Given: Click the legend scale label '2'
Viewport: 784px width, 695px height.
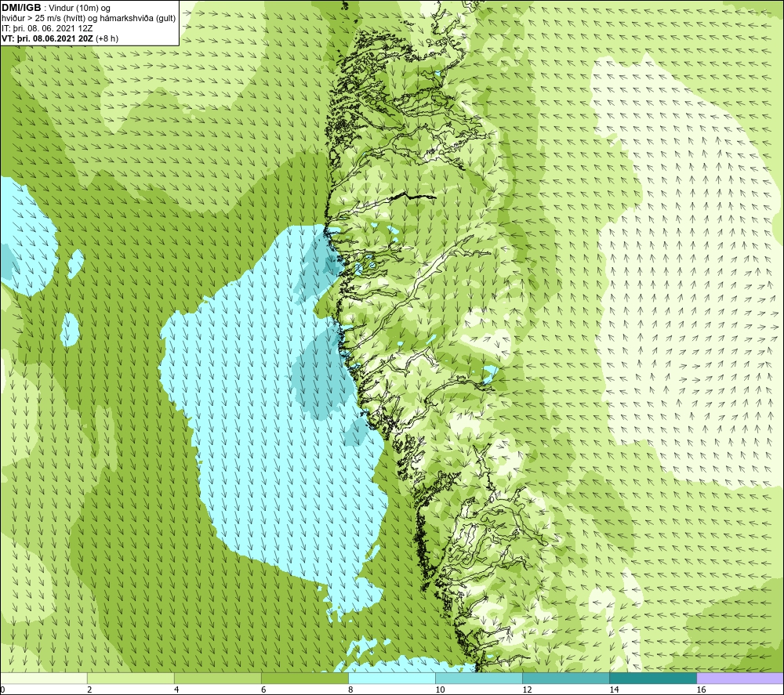Looking at the screenshot, I should [89, 690].
